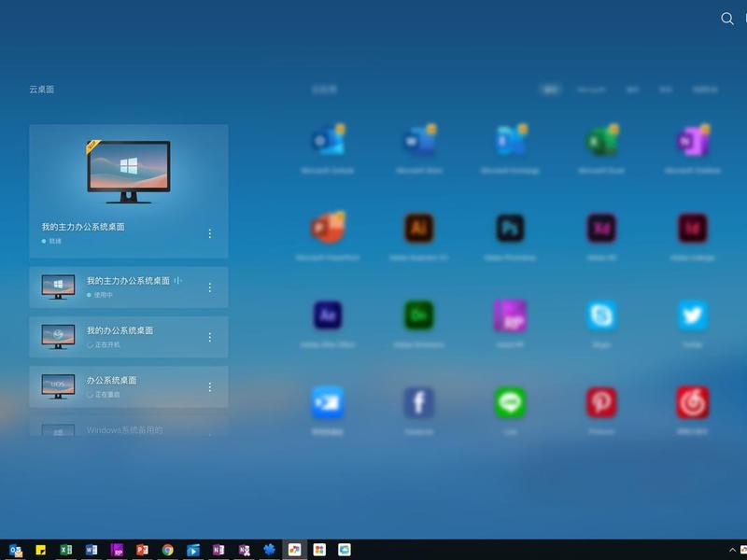The image size is (747, 560).
Task: Launch the Adobe XD app
Action: tap(601, 228)
